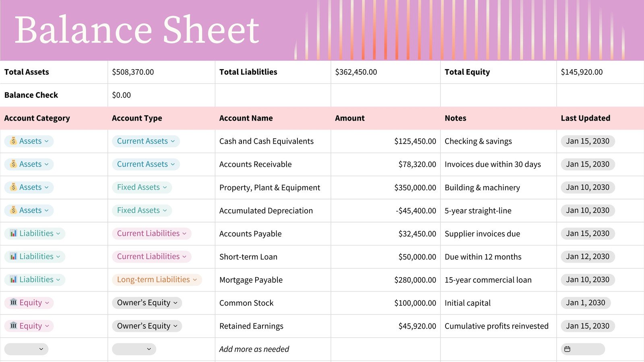Expand the Current Assets dropdown on Cash row

[x=173, y=141]
